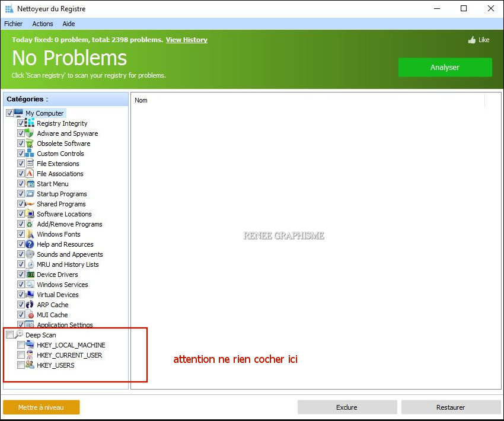Screen dimensions: 504x421
Task: Open the Fichier menu
Action: click(14, 24)
